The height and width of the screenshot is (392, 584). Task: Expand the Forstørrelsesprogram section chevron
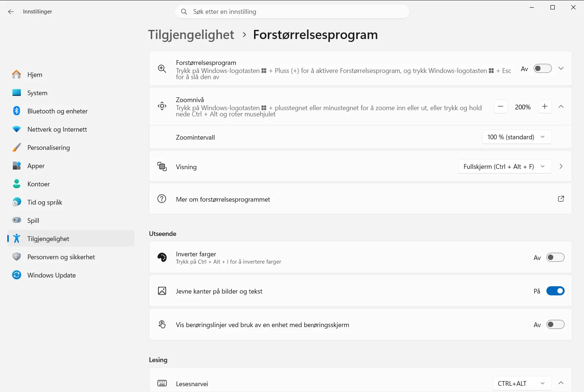tap(561, 69)
